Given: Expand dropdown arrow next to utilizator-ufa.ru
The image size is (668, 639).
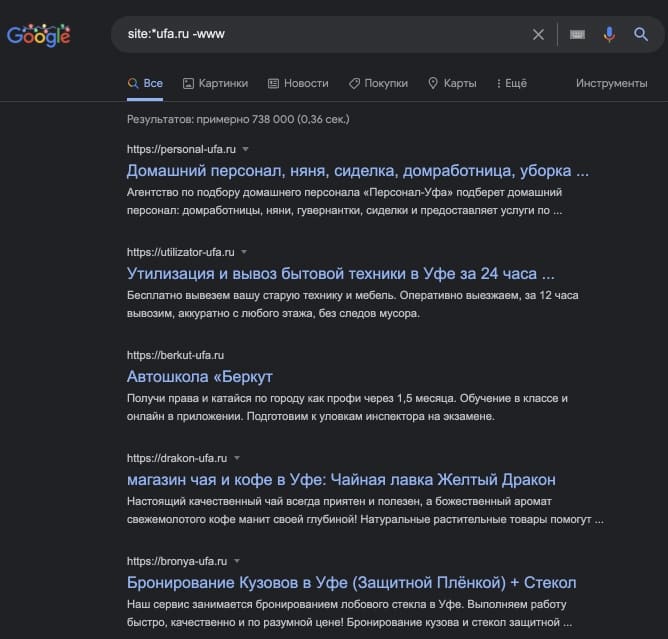Looking at the screenshot, I should (244, 252).
